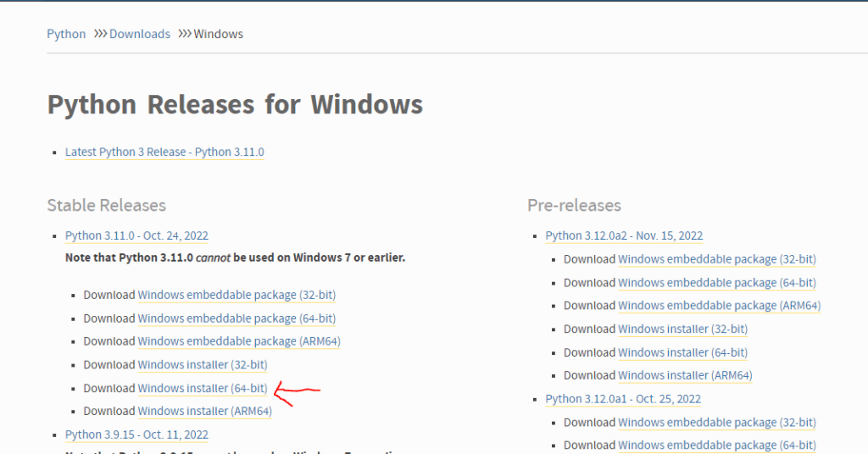
Task: Download 3.12.0a2 Windows embeddable package (64-bit)
Action: click(x=717, y=283)
